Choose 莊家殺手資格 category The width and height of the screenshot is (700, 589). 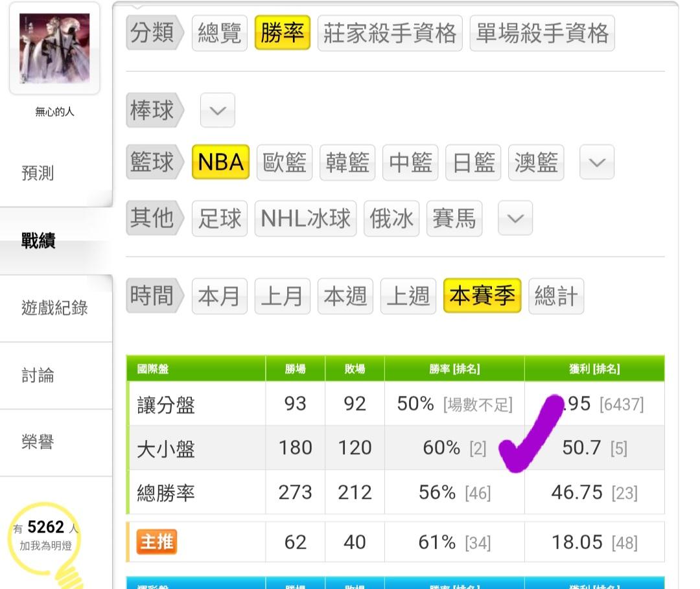coord(390,33)
